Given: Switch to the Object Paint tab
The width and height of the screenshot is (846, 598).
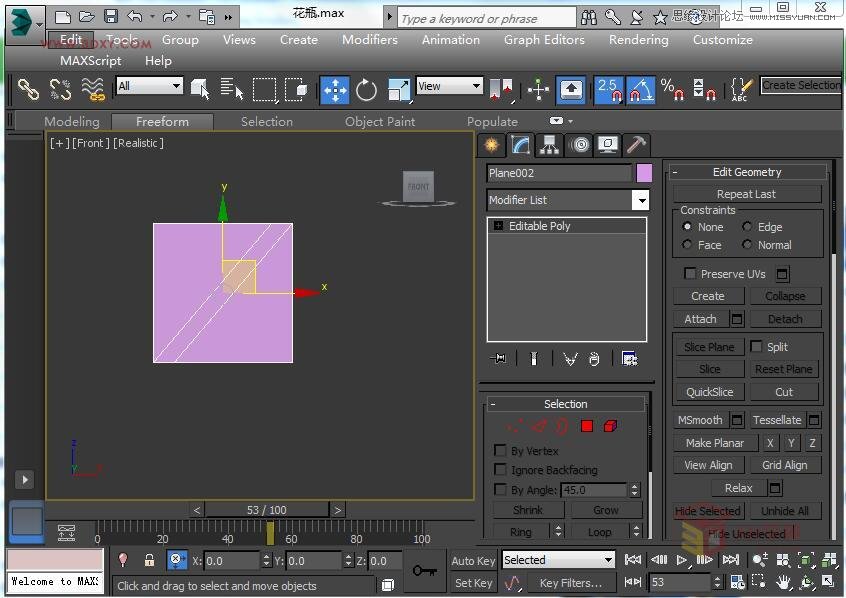Looking at the screenshot, I should click(380, 122).
